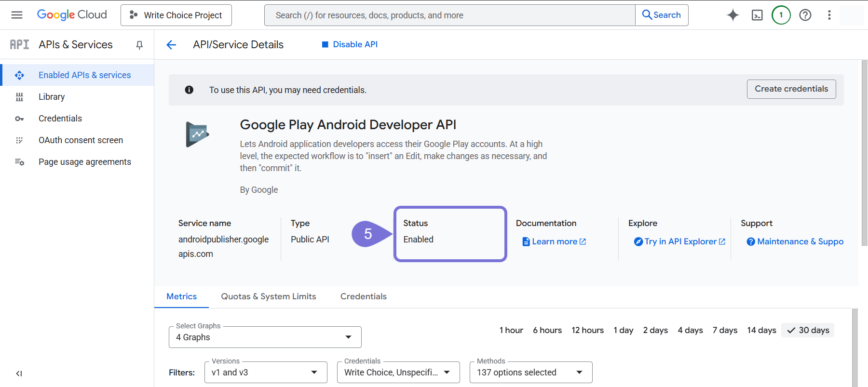Viewport: 868px width, 387px height.
Task: Activate Cloud Shell terminal icon
Action: pyautogui.click(x=757, y=15)
